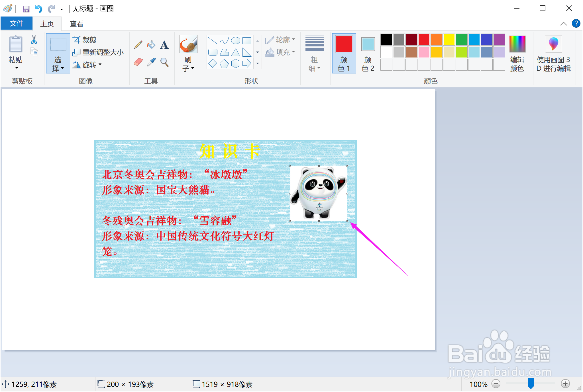The height and width of the screenshot is (392, 583).
Task: Activate Color 2 selector
Action: click(368, 54)
